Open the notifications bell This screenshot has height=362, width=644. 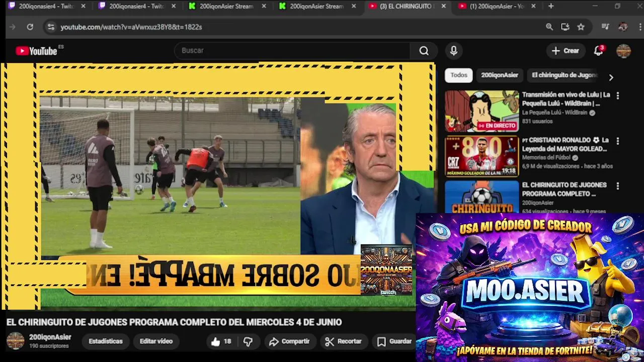point(598,51)
